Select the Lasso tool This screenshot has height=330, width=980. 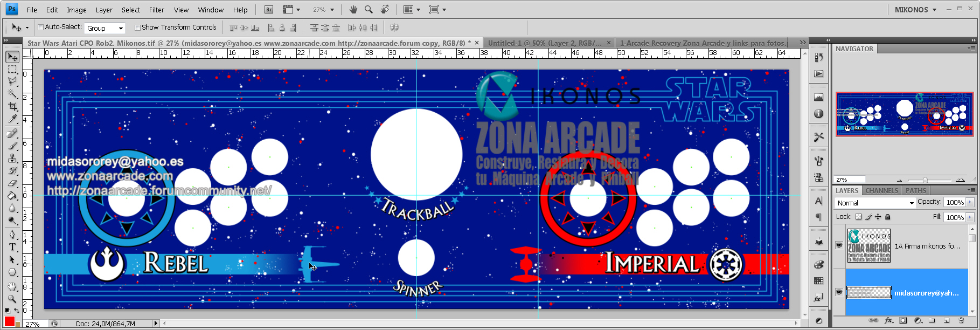point(12,81)
